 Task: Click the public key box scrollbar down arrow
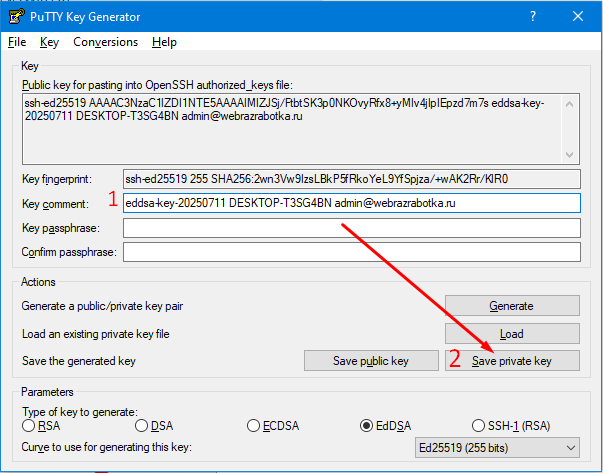click(570, 154)
